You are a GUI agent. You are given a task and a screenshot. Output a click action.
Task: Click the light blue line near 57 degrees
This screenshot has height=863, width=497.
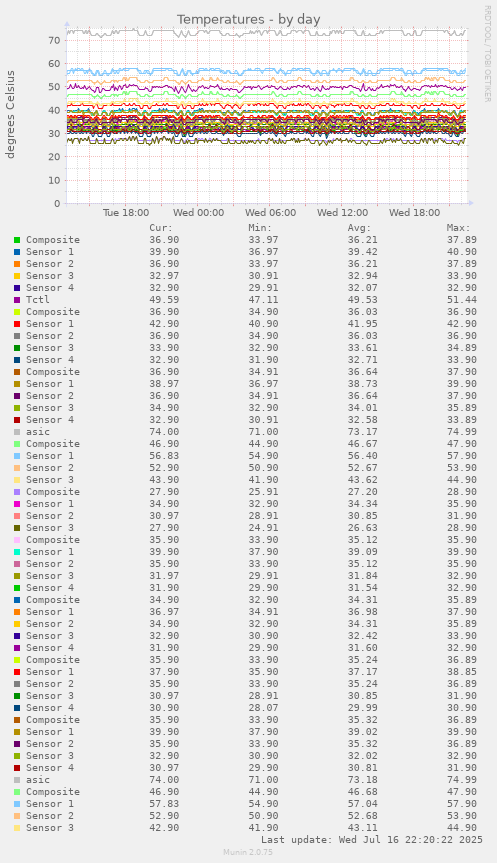pyautogui.click(x=264, y=71)
